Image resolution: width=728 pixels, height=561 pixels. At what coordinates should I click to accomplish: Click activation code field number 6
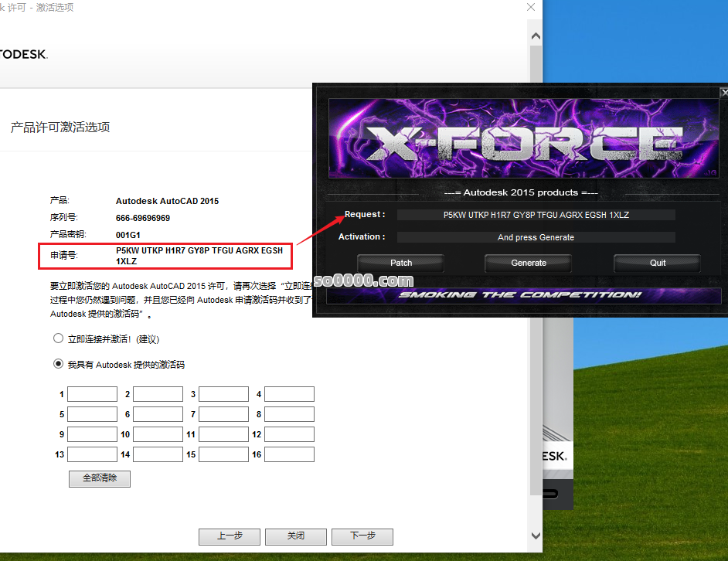pos(158,414)
